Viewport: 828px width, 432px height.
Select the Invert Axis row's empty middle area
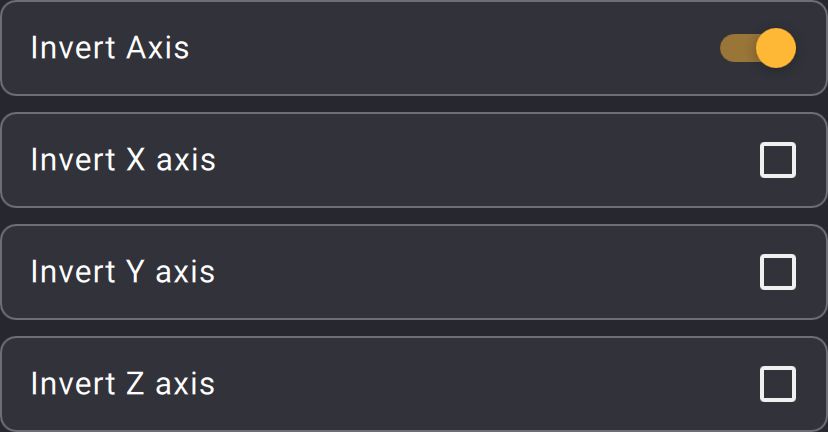click(x=450, y=48)
